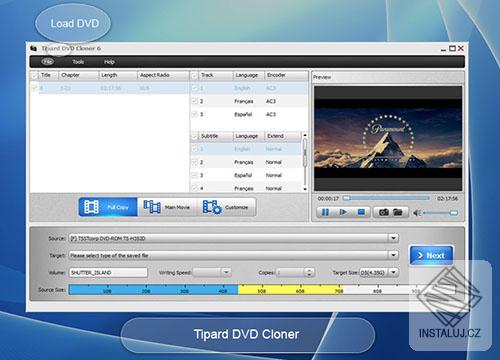This screenshot has height=360, width=500.
Task: Click the preview playback progress slider
Action: coord(387,198)
